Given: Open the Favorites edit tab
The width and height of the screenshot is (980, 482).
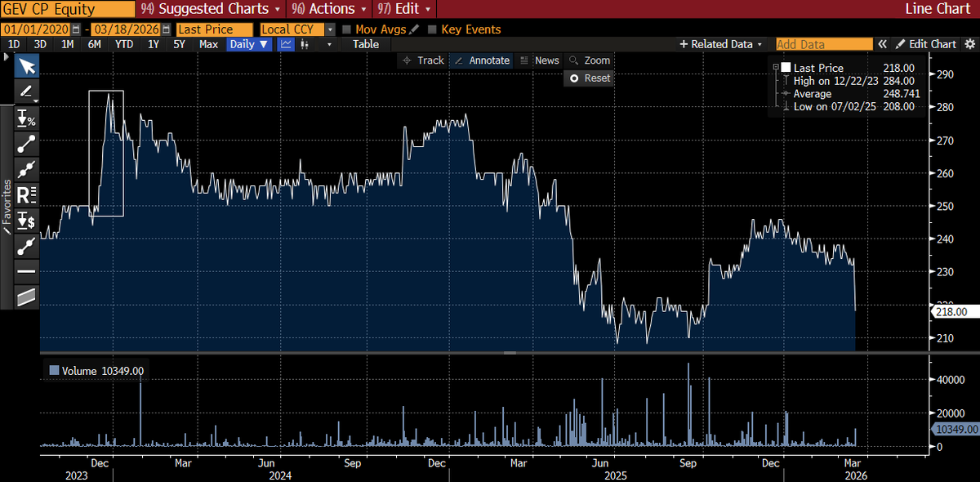Looking at the screenshot, I should click(x=7, y=208).
